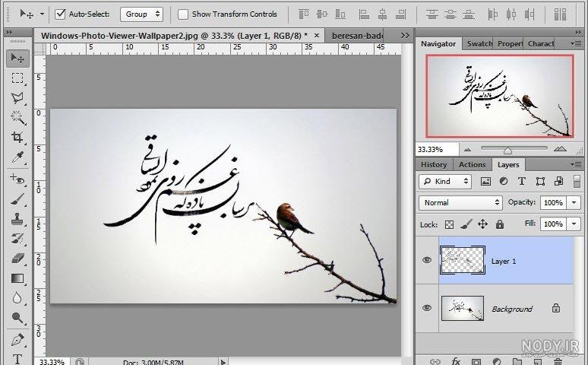Select the Brush tool
The width and height of the screenshot is (588, 365).
click(17, 199)
